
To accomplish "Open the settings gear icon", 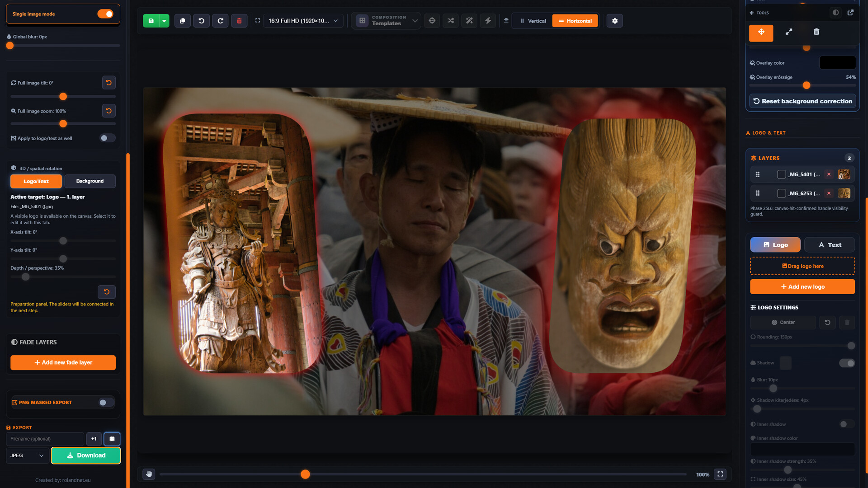I will (x=615, y=21).
